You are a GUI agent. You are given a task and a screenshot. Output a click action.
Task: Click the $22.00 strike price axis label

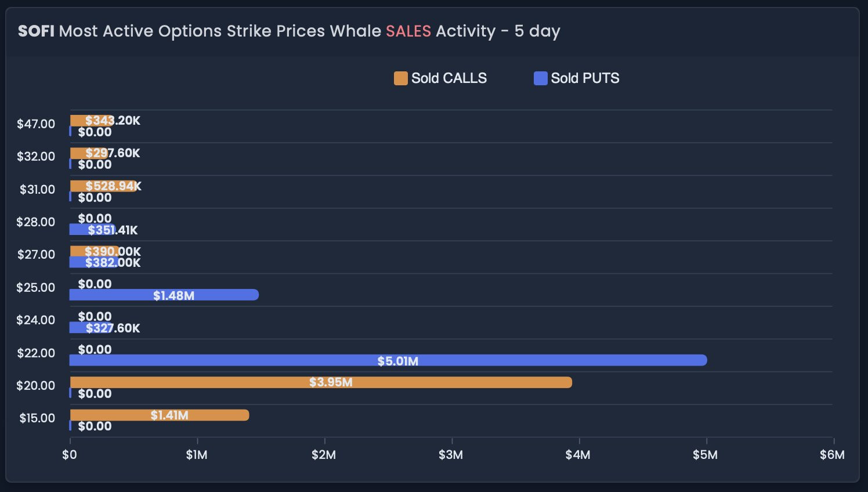point(36,353)
